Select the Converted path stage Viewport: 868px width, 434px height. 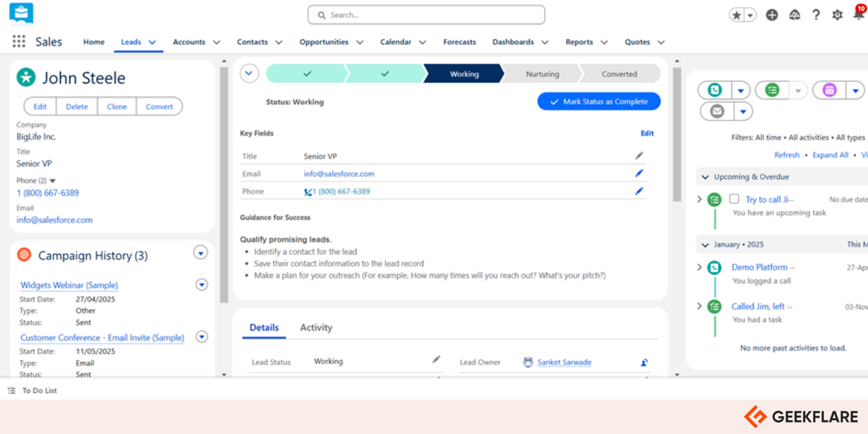620,74
